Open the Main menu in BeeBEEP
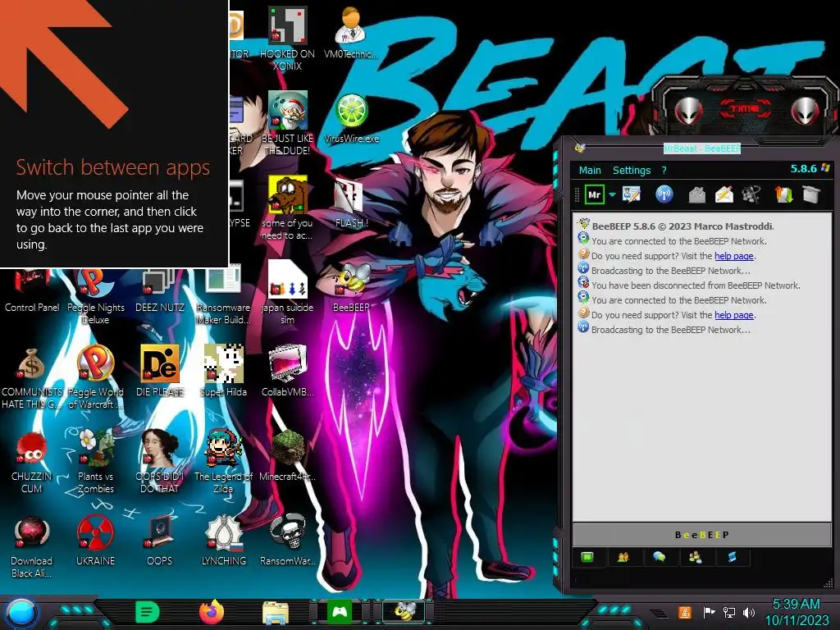Screen dimensions: 840x630 pyautogui.click(x=590, y=171)
